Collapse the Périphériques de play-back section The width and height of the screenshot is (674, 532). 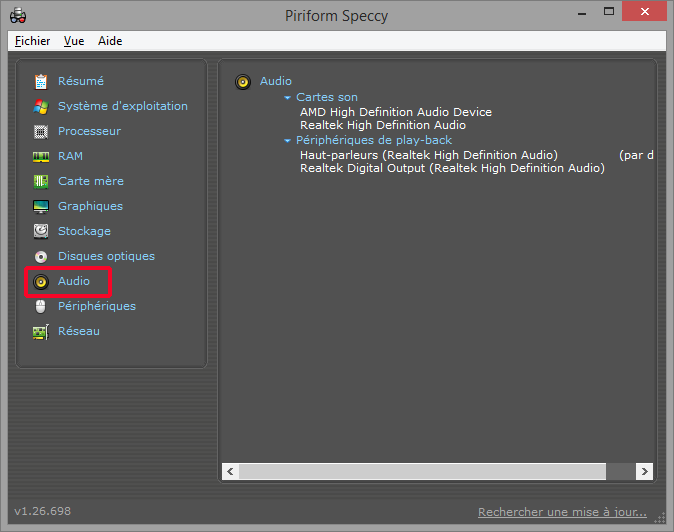(288, 141)
